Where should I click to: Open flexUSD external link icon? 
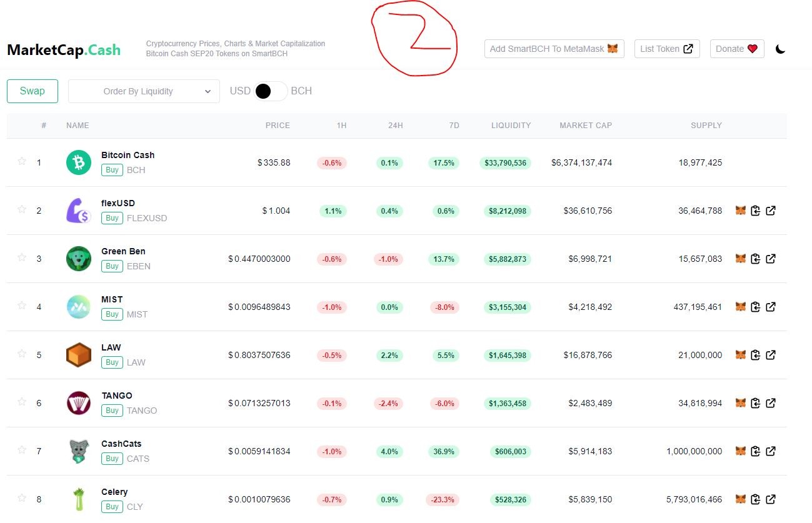771,211
